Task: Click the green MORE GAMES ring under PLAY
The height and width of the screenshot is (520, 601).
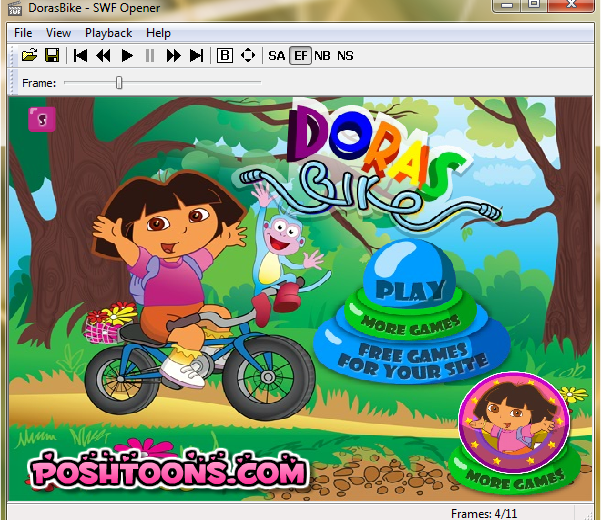Action: pos(411,325)
